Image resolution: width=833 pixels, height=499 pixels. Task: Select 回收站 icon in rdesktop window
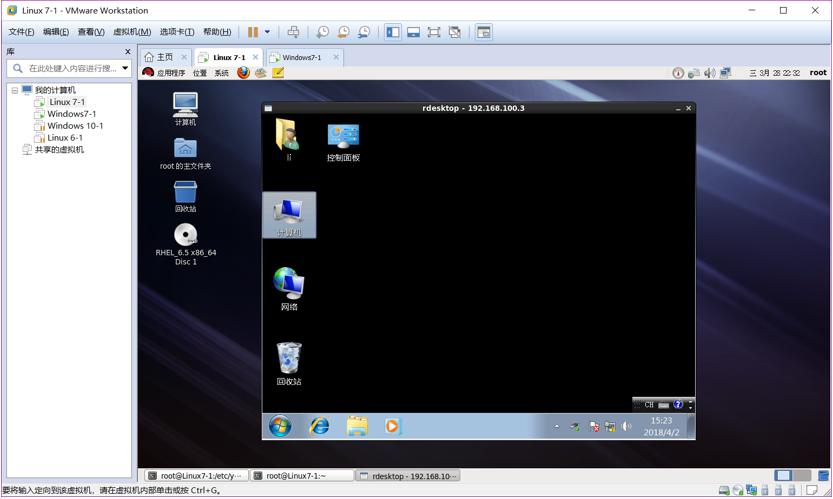289,364
